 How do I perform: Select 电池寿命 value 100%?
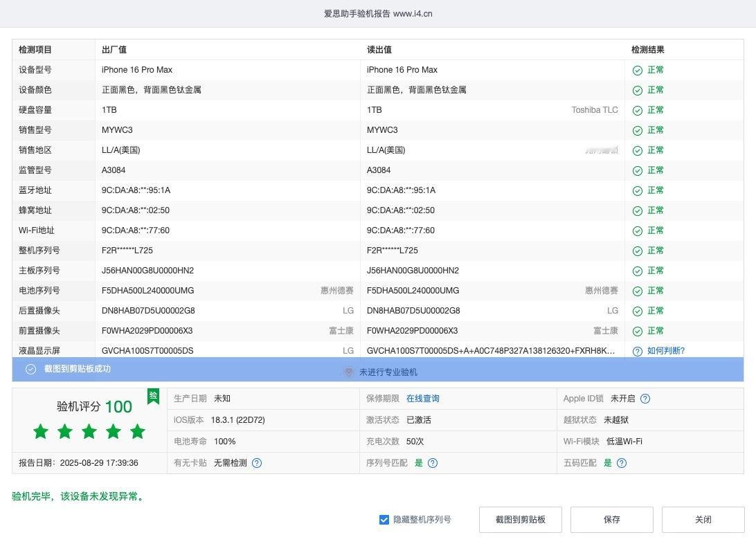[225, 442]
